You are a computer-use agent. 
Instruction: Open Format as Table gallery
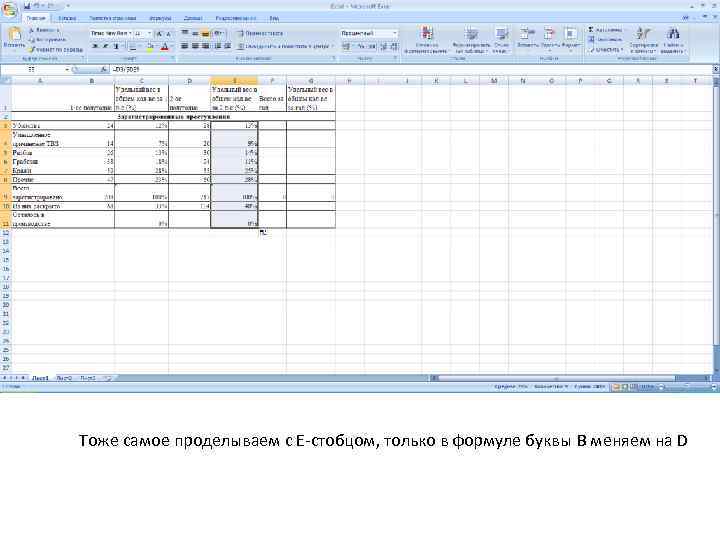pyautogui.click(x=471, y=40)
